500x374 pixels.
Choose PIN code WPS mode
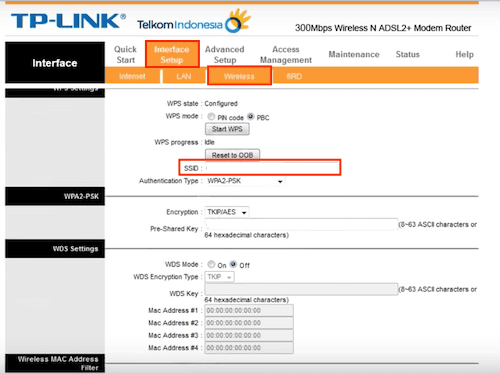[211, 116]
